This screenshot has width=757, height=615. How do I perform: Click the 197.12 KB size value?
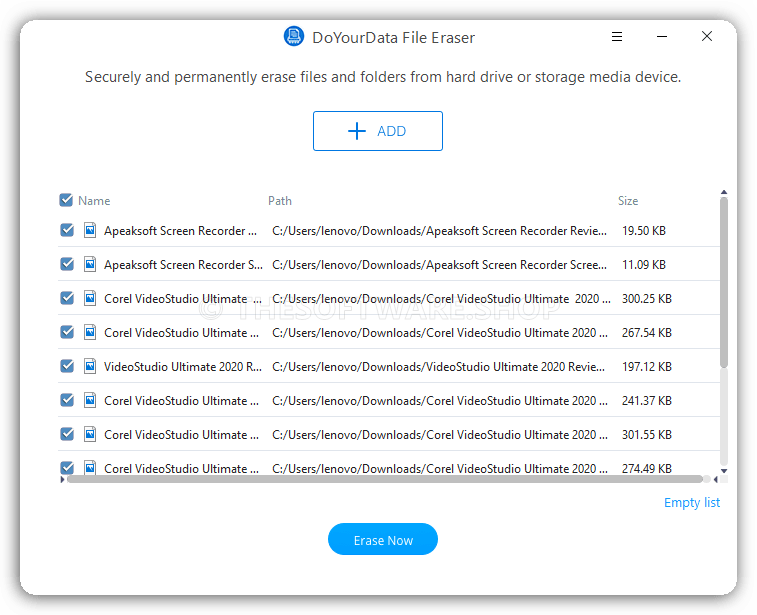click(x=646, y=367)
